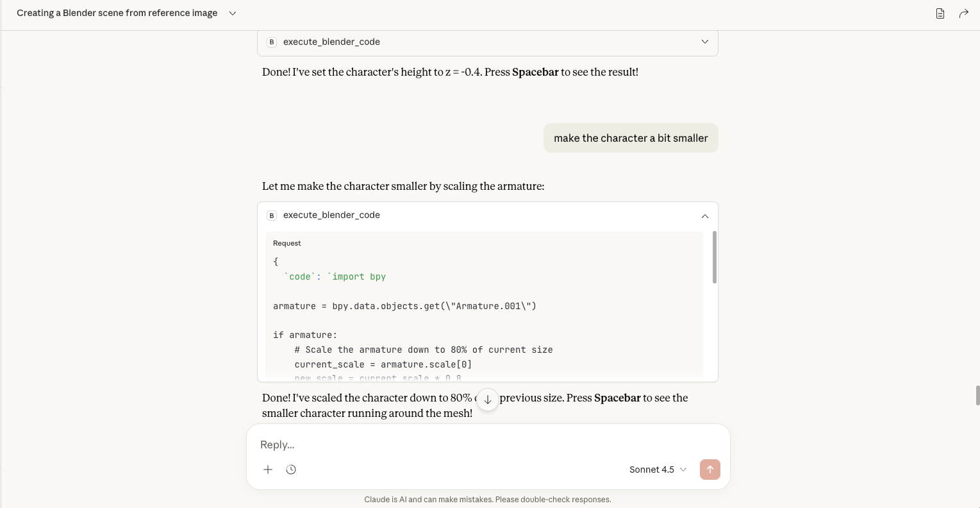Click the Reply text input field
This screenshot has width=980, height=508.
pos(487,444)
